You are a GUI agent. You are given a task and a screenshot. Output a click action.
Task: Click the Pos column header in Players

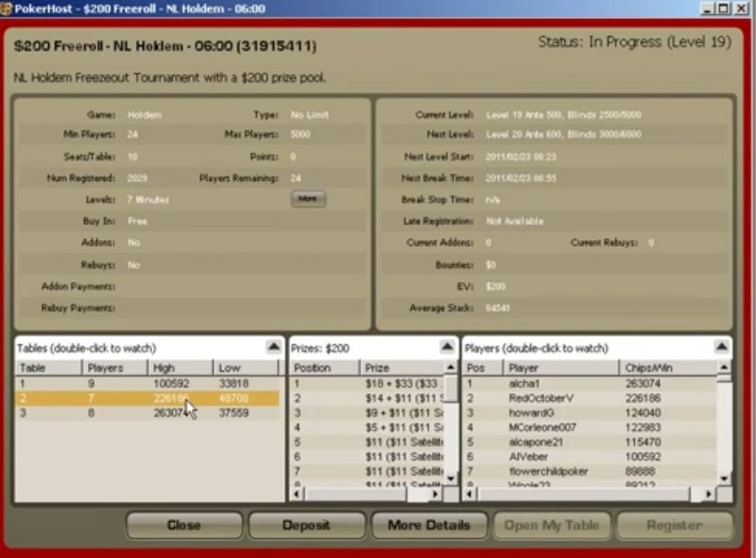pos(483,368)
